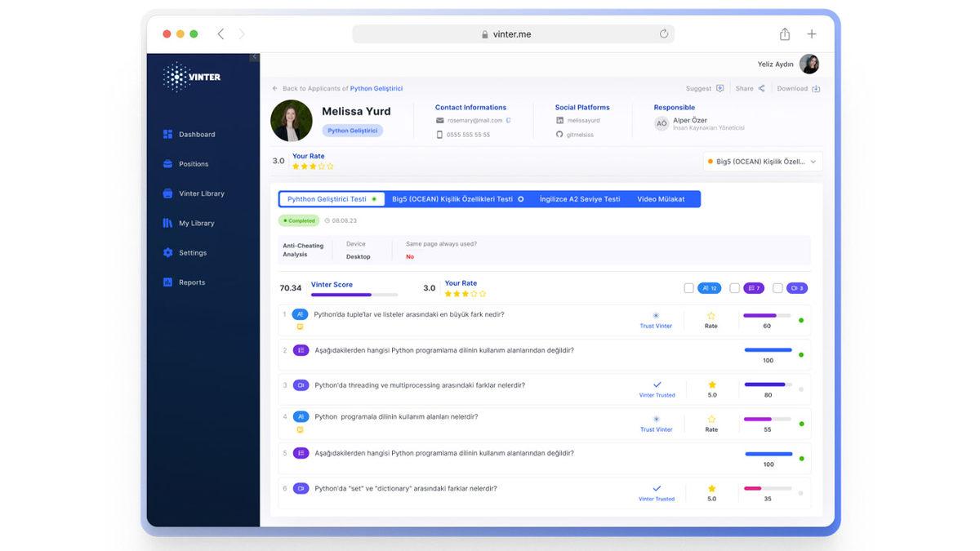Expand question 2 about Python kullanım alanları
This screenshot has height=551, width=980.
[x=444, y=351]
